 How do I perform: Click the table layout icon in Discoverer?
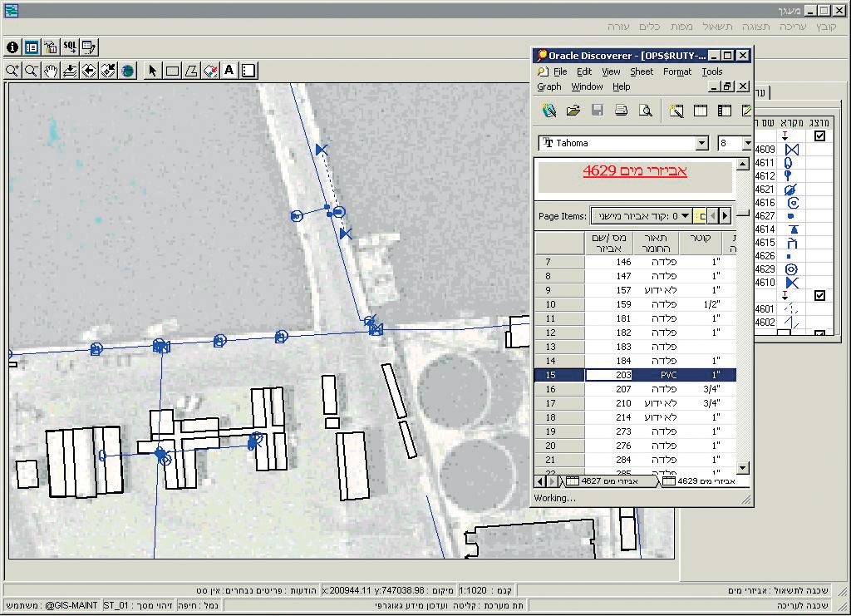click(x=701, y=111)
